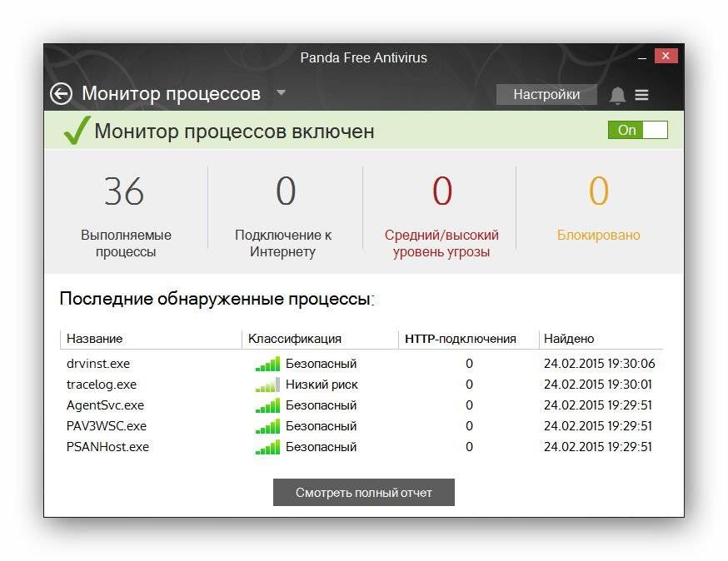Image resolution: width=728 pixels, height=561 pixels.
Task: Go back using the circled arrow icon
Action: click(62, 94)
